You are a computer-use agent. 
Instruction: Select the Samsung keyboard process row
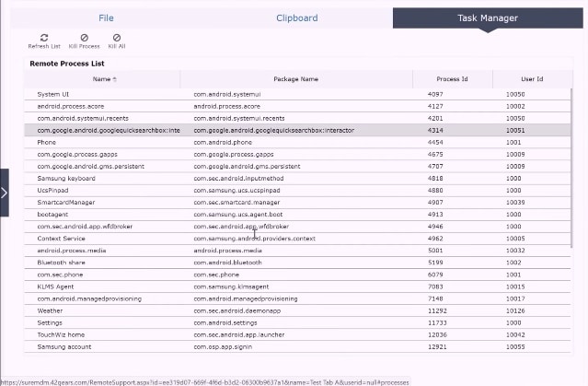pyautogui.click(x=65, y=178)
